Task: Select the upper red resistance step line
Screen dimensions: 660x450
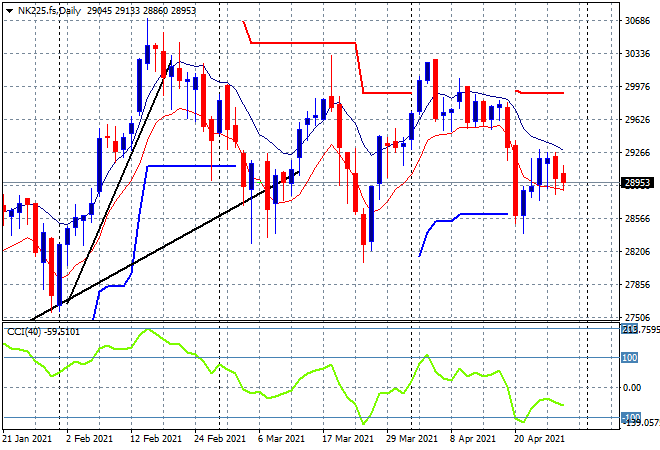Action: [x=303, y=43]
